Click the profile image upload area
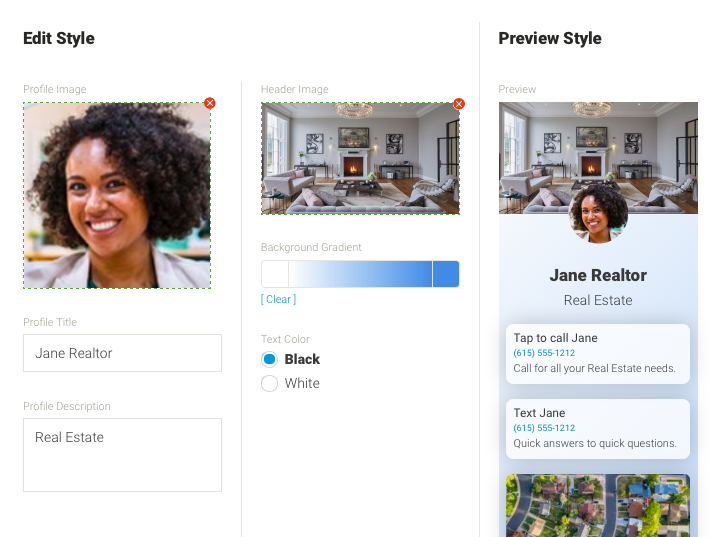This screenshot has width=716, height=537. (x=117, y=195)
